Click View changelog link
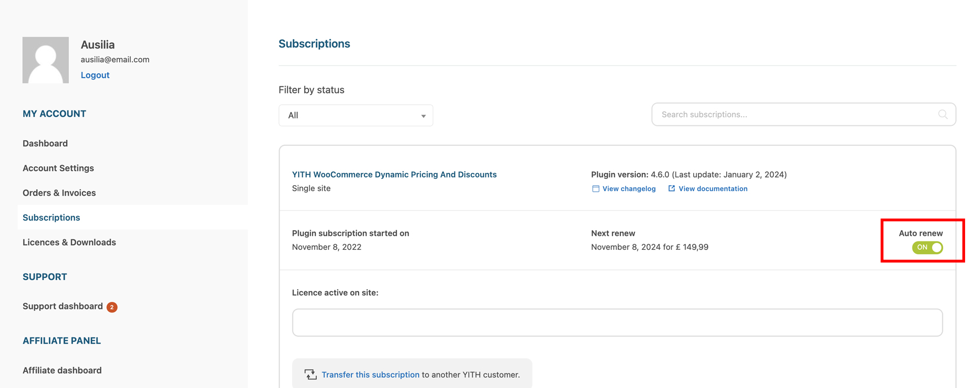 pyautogui.click(x=629, y=189)
